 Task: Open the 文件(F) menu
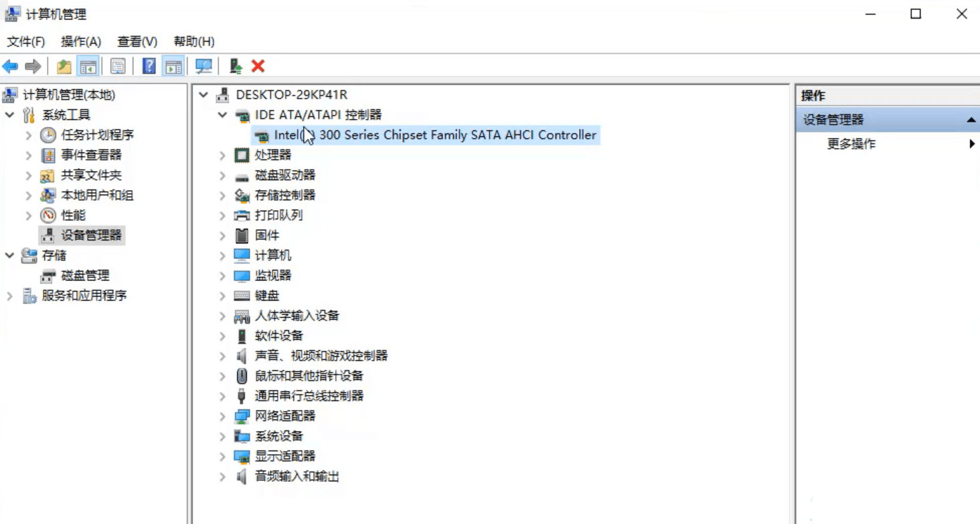tap(26, 41)
